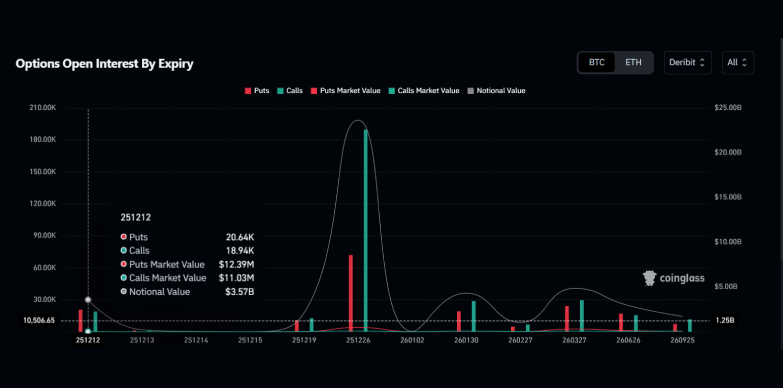Click the 260327 green calls bar
Screen dimensions: 783x388
point(582,316)
